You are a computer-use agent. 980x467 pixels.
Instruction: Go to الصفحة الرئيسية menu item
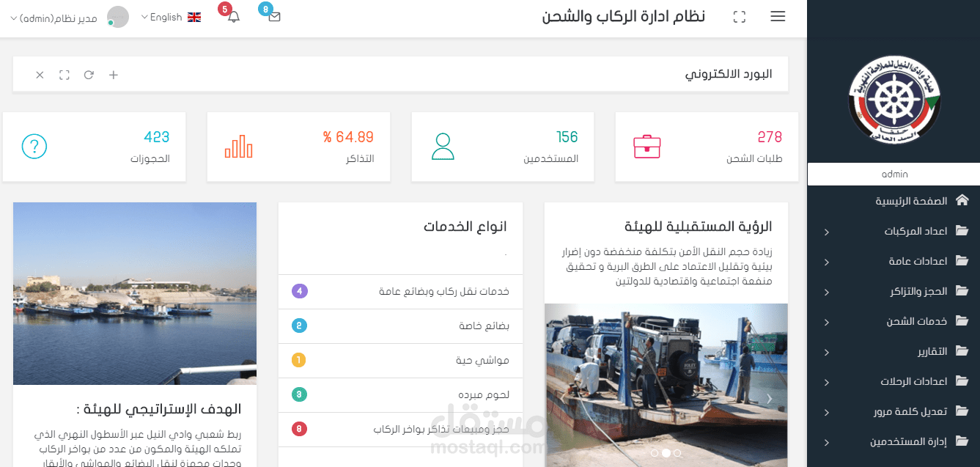click(894, 200)
